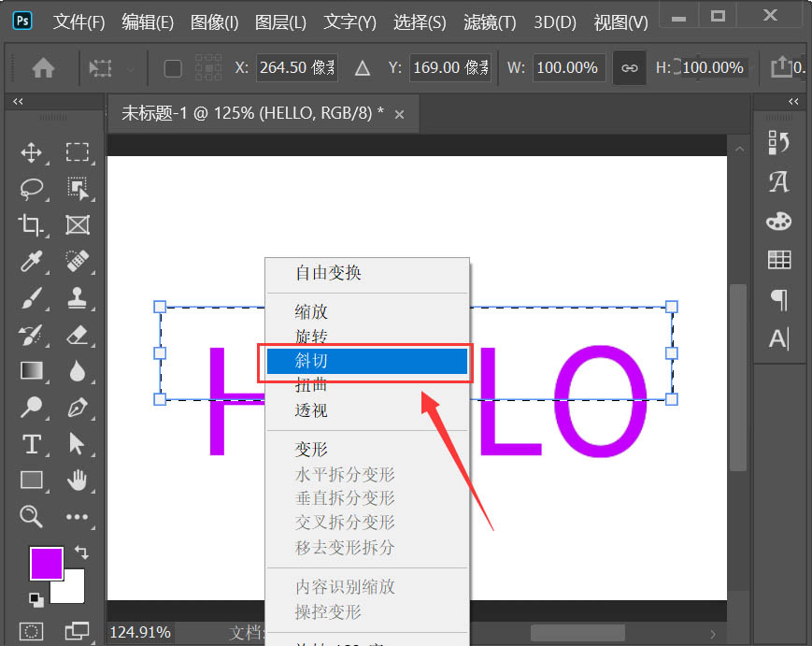Open the Swatches panel via palette icon
This screenshot has height=646, width=812.
coord(778,221)
